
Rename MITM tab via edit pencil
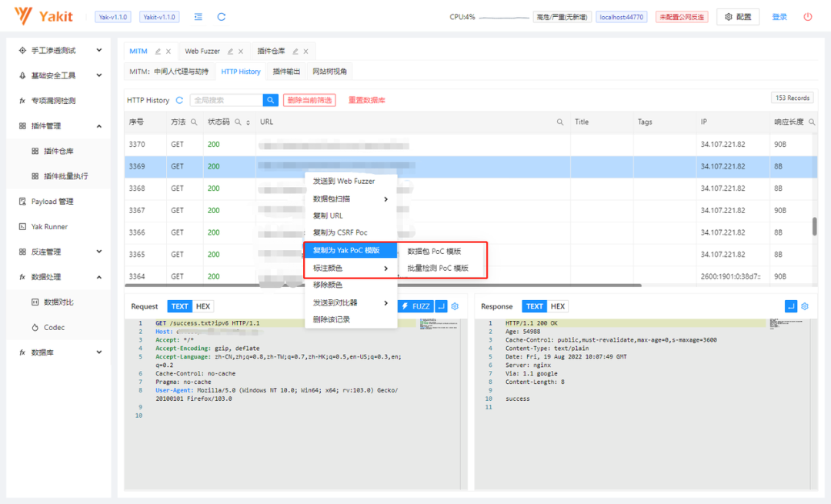[x=158, y=52]
